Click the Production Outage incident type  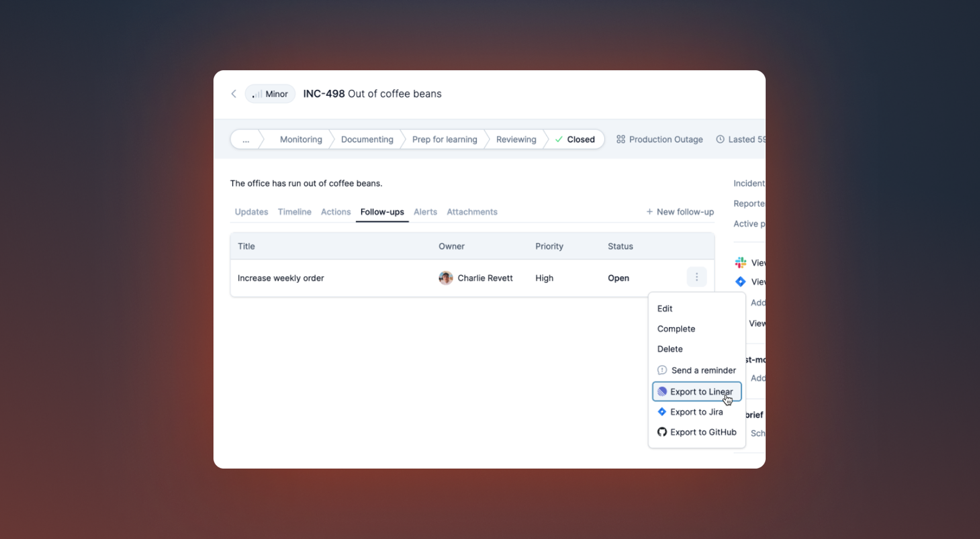pos(660,139)
